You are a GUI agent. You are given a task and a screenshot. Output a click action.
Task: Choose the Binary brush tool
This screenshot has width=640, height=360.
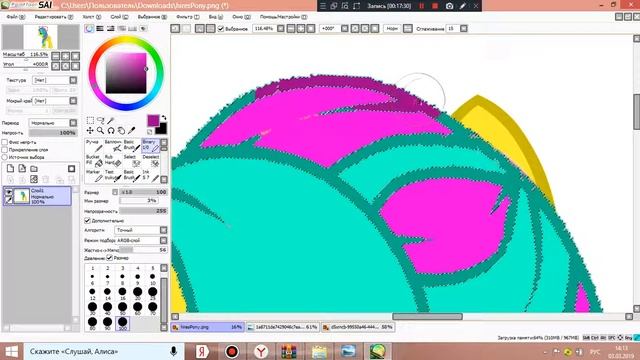[x=150, y=145]
